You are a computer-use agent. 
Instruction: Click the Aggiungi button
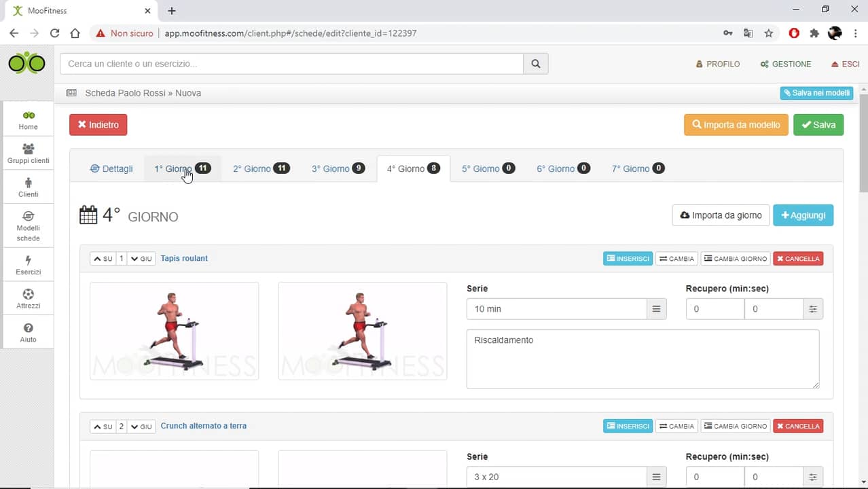(803, 215)
